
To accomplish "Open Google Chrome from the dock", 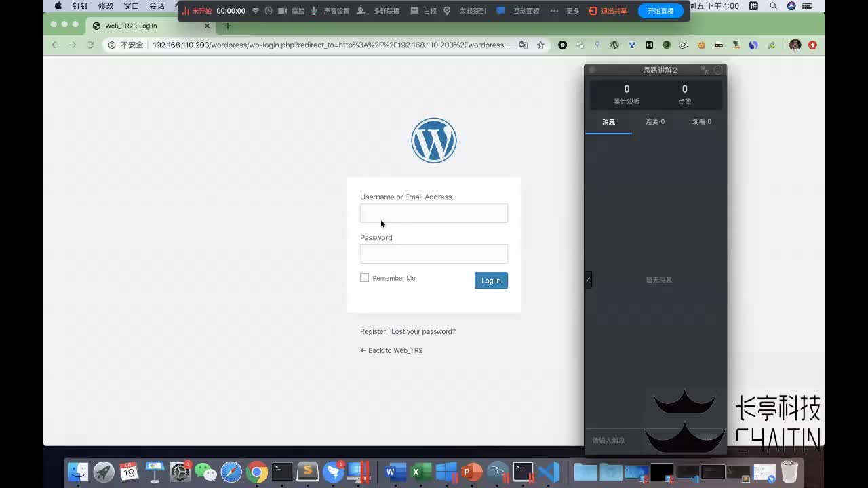I will (x=257, y=472).
